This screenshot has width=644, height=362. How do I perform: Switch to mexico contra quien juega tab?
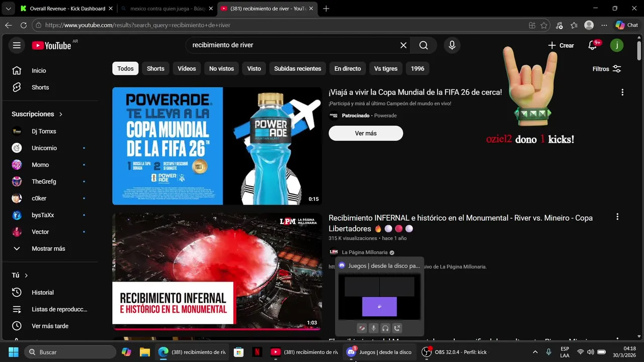167,9
